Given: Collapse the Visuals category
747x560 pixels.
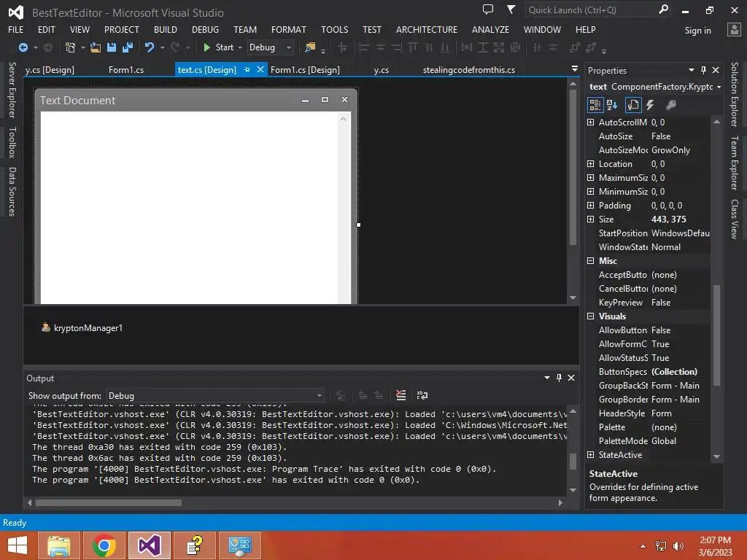Looking at the screenshot, I should tap(591, 316).
